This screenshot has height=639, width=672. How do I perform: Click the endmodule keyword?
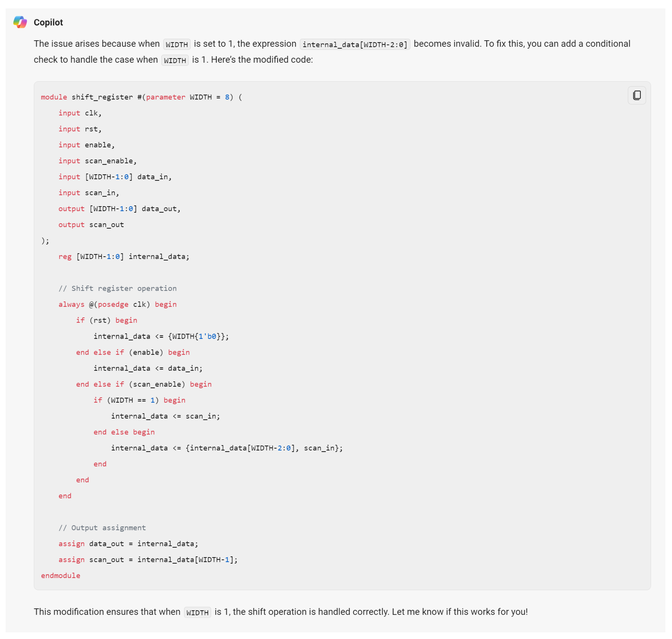click(61, 576)
